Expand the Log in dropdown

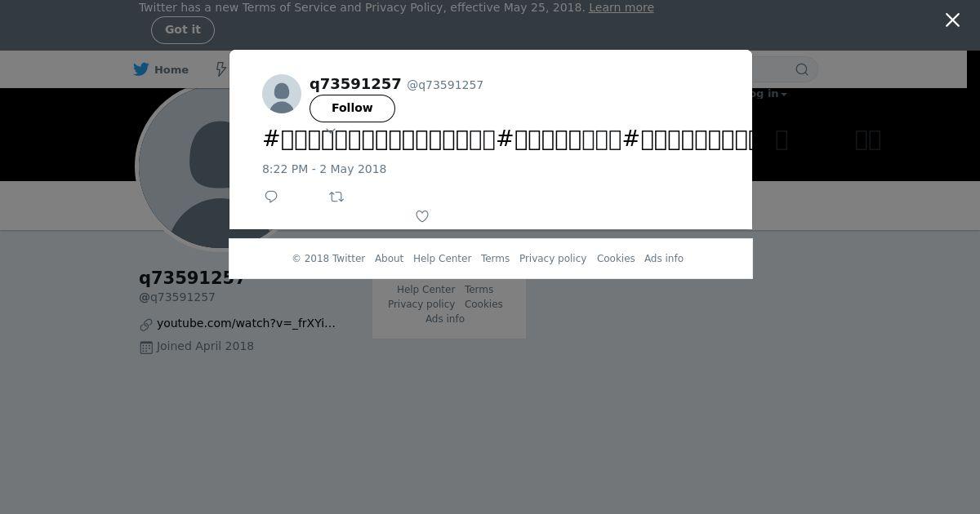coord(764,93)
